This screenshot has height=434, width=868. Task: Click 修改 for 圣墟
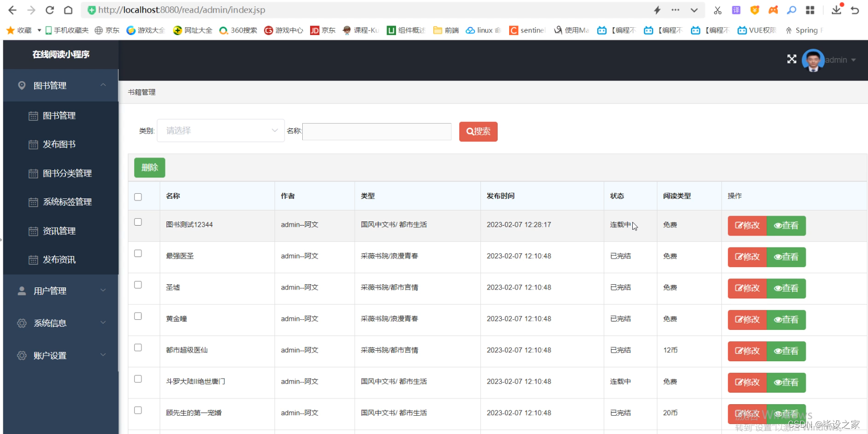coord(748,288)
